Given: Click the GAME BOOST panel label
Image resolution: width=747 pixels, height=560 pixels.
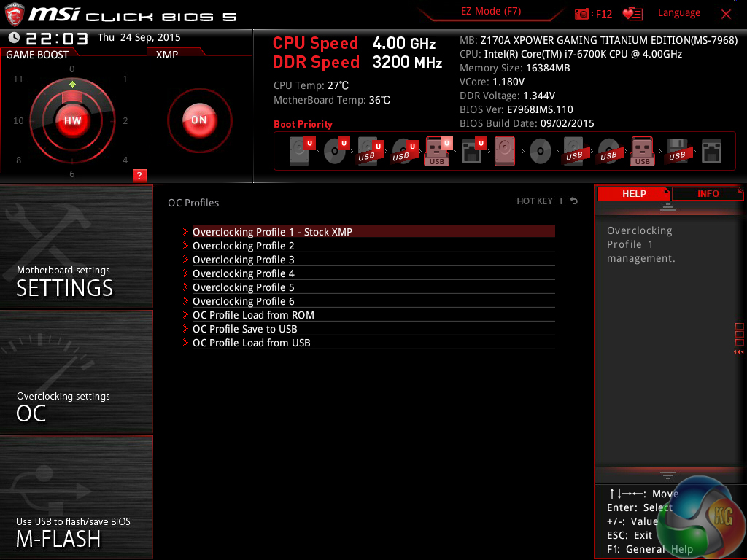Looking at the screenshot, I should (37, 55).
